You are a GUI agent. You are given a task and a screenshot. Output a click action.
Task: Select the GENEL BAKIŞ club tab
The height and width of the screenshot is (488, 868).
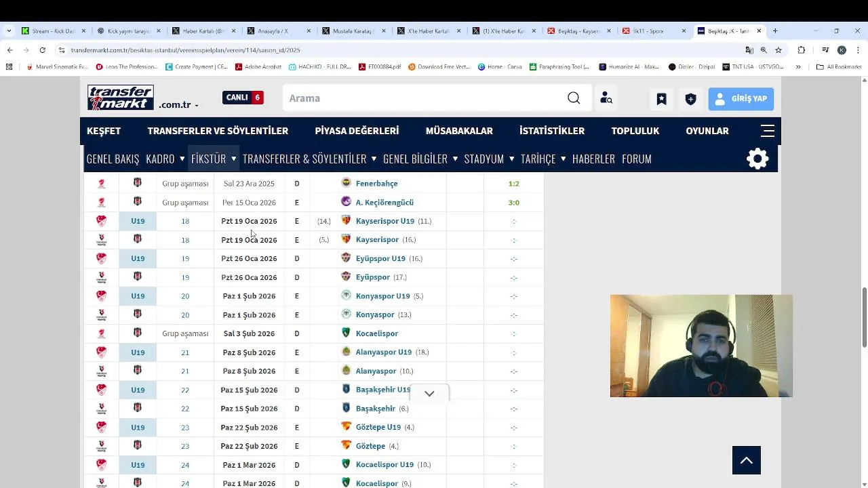(113, 159)
